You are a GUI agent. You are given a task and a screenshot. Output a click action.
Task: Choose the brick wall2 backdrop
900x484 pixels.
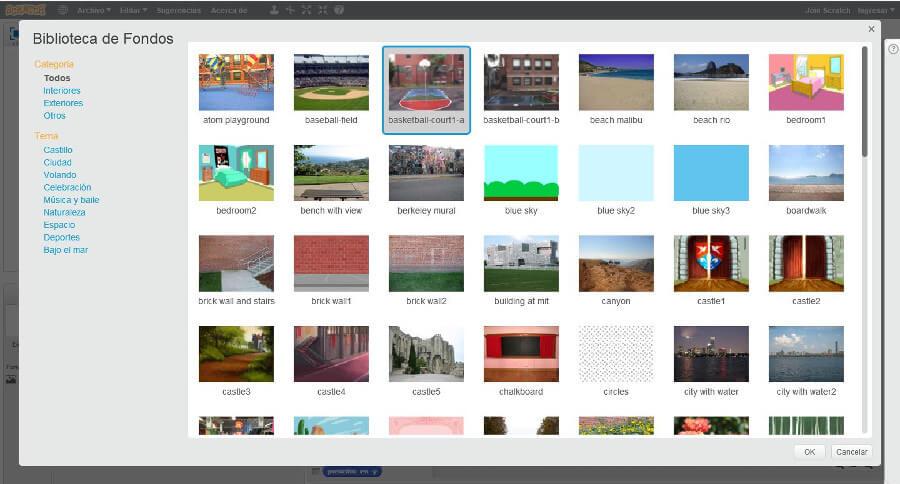(426, 264)
